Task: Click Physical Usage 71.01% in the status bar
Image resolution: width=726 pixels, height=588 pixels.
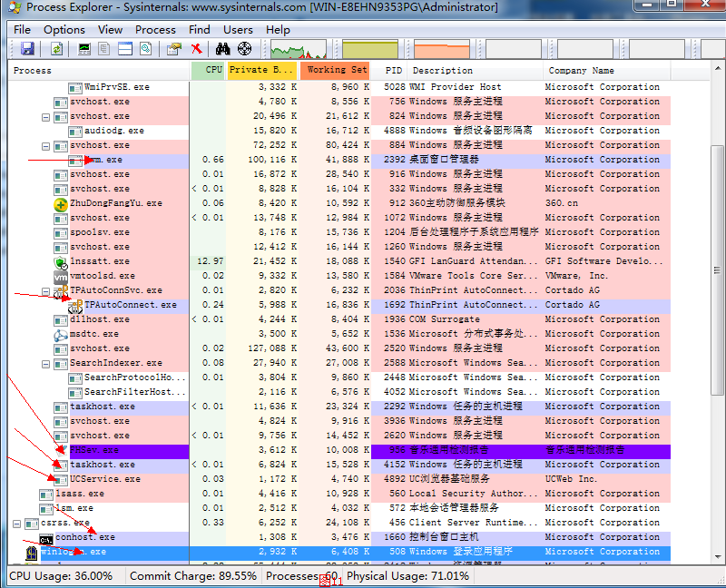Action: click(407, 576)
